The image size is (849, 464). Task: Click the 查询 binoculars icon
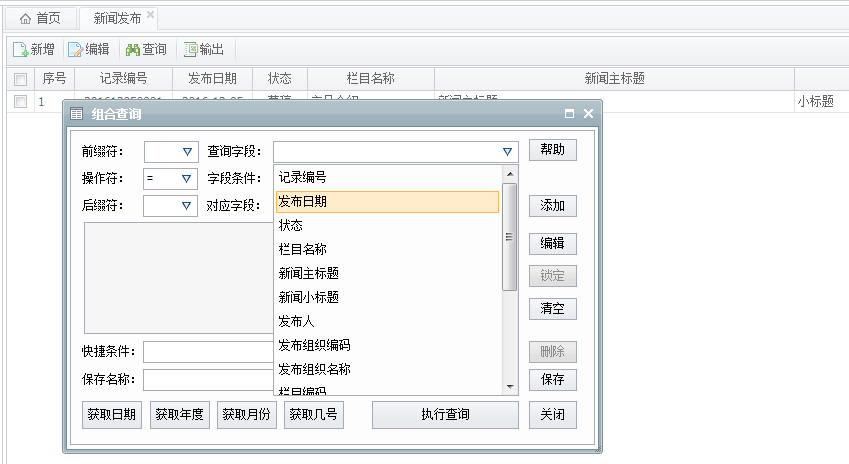point(132,49)
